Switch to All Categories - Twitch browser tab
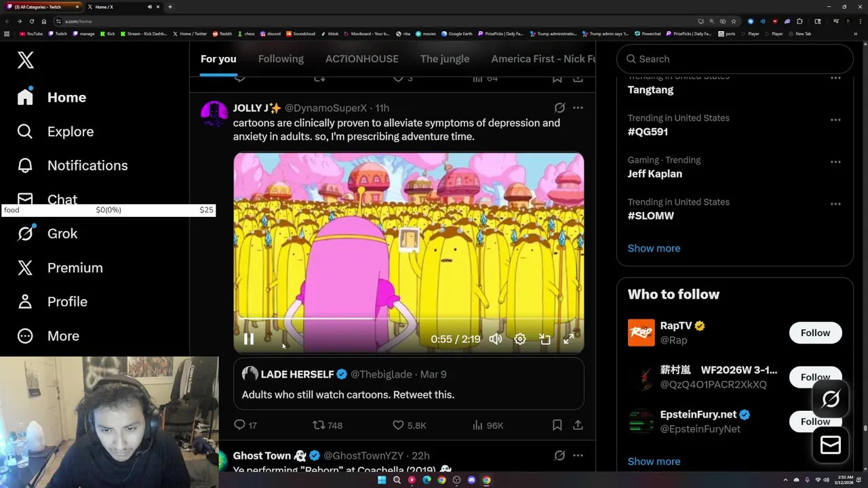The height and width of the screenshot is (488, 868). point(42,7)
